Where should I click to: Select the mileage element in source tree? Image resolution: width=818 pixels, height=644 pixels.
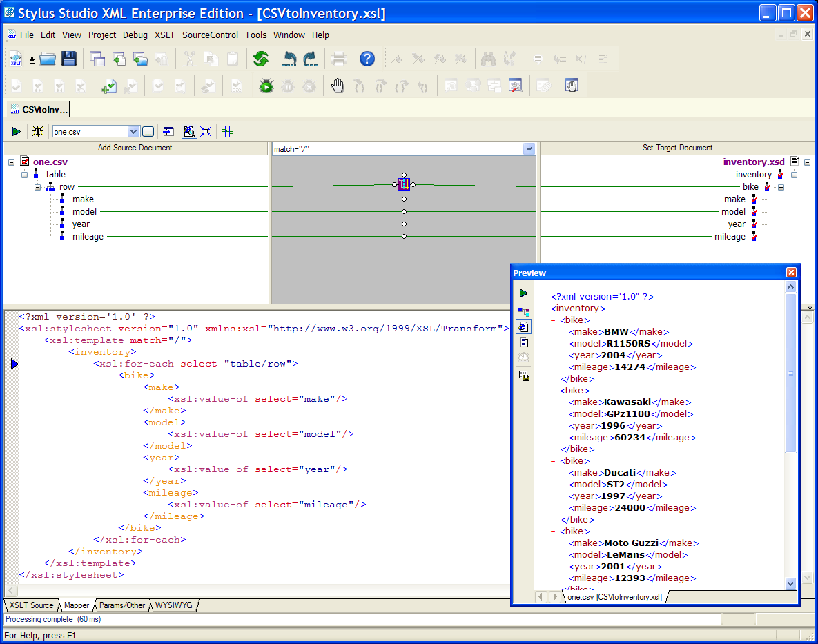click(88, 237)
